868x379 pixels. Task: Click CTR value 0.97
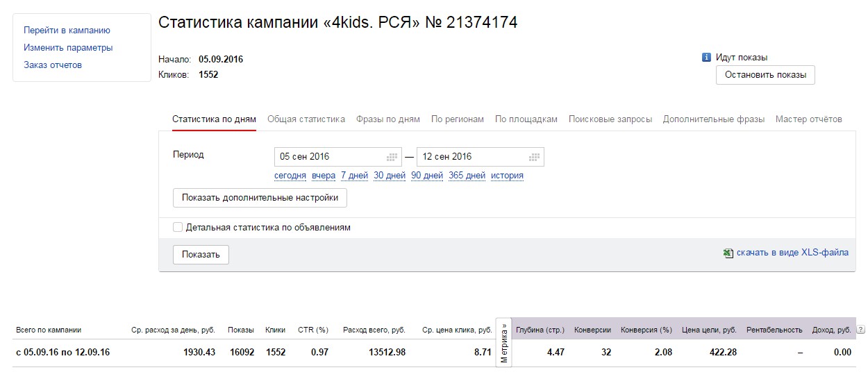pyautogui.click(x=319, y=353)
